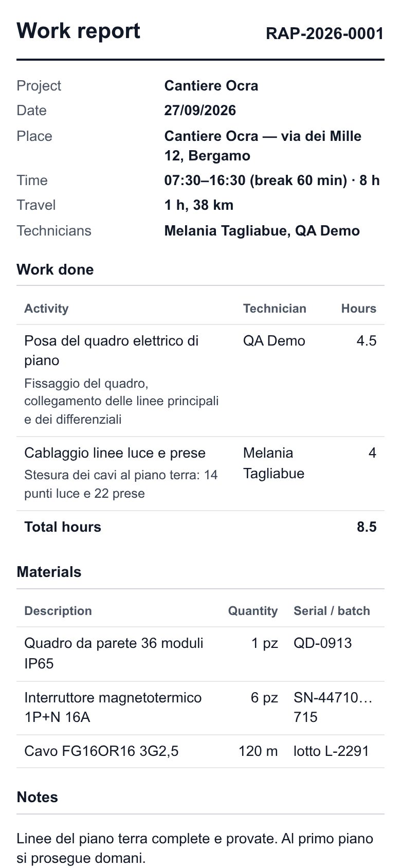Click the project name Cantiere Ocra
The width and height of the screenshot is (401, 868).
(211, 86)
